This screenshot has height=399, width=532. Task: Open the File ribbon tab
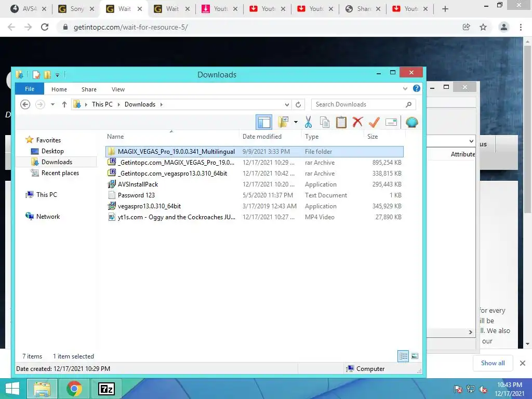click(30, 89)
